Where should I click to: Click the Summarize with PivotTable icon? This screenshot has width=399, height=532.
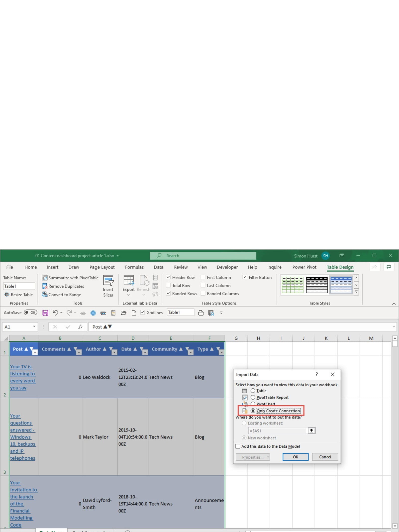pyautogui.click(x=44, y=278)
